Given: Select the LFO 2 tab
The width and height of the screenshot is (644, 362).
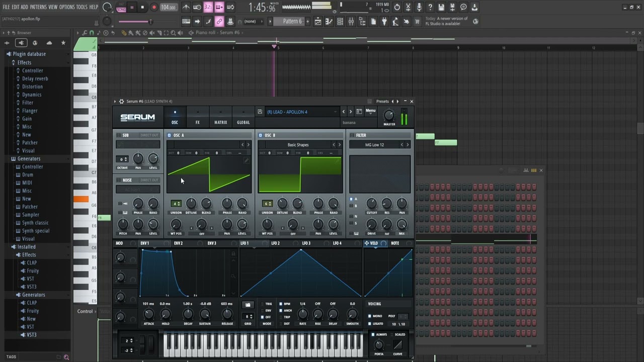Looking at the screenshot, I should 275,243.
